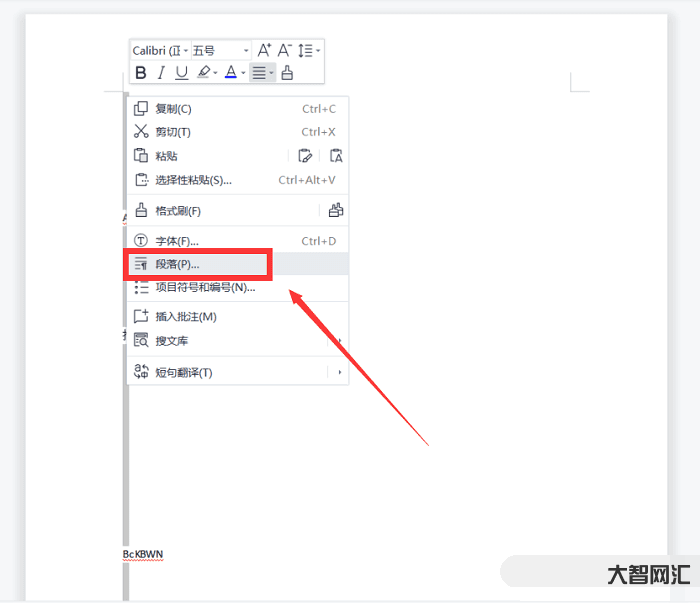
Task: Click the format painter brush in mini toolbar
Action: (x=288, y=72)
